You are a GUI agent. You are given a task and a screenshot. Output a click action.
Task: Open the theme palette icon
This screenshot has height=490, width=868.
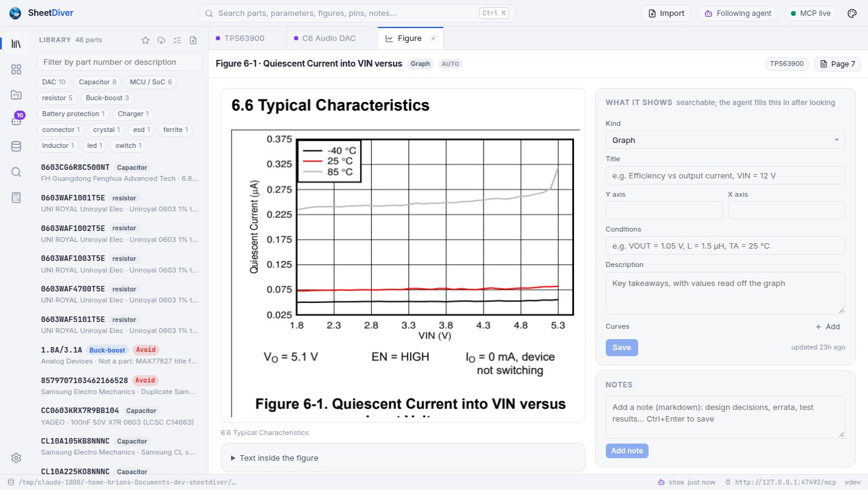[x=852, y=13]
